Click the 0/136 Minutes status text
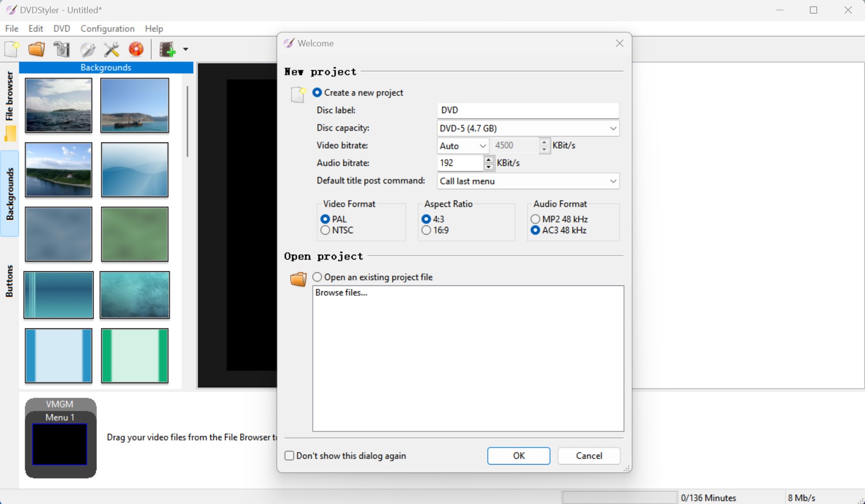This screenshot has width=865, height=504. click(708, 498)
